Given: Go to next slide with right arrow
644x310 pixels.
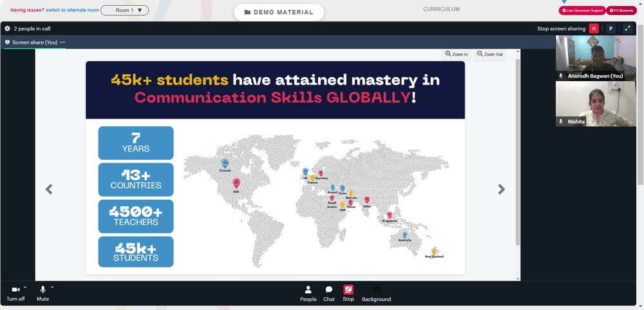Looking at the screenshot, I should [501, 189].
